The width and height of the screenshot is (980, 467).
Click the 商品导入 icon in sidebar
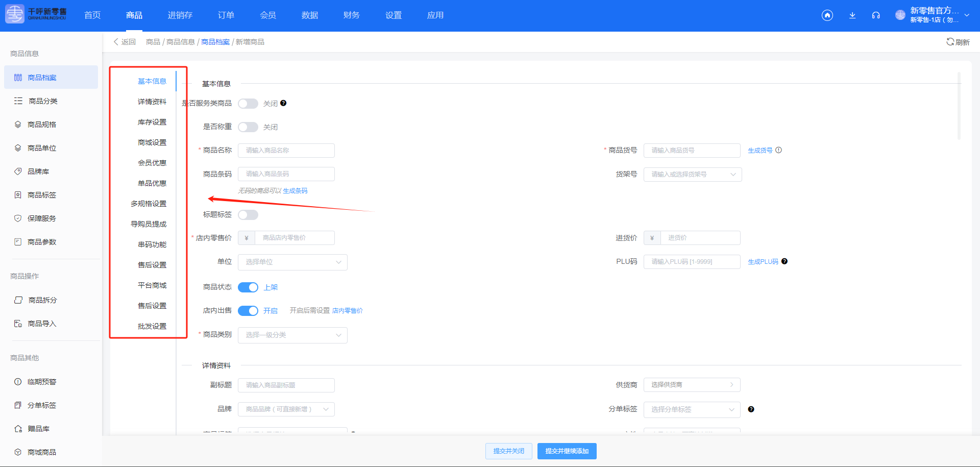(18, 324)
